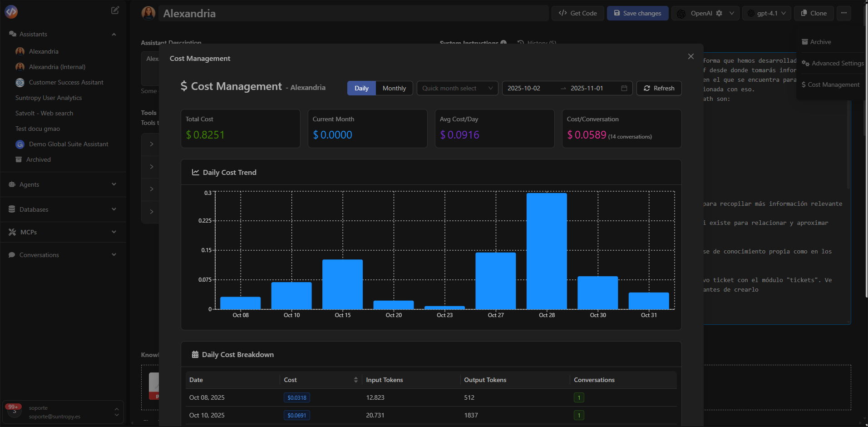The width and height of the screenshot is (868, 427).
Task: Open the Archived folder icon
Action: 19,159
